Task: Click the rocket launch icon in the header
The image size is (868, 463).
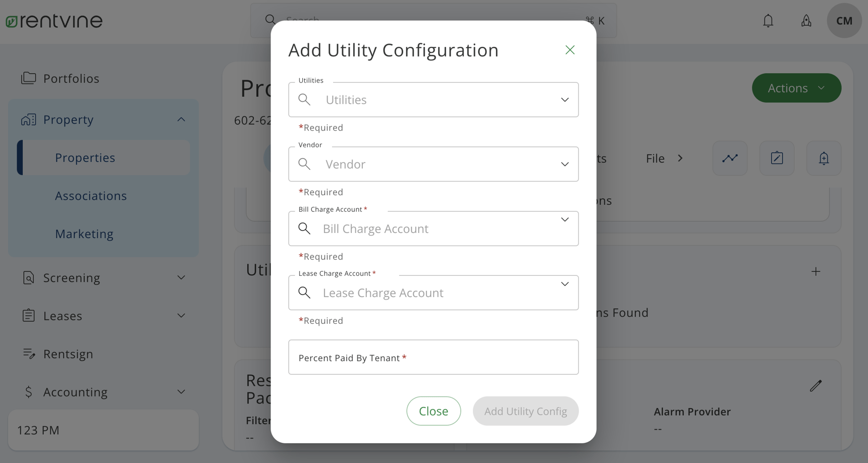Action: point(806,21)
